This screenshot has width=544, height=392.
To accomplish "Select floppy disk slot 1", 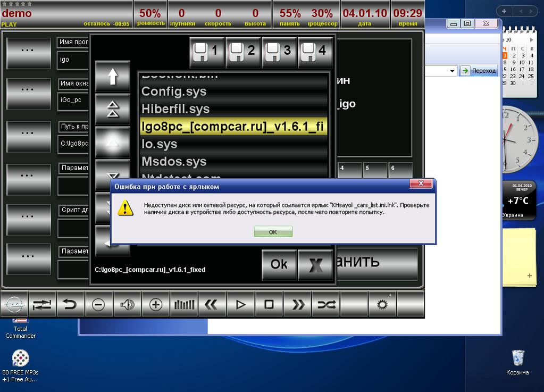I will (207, 52).
